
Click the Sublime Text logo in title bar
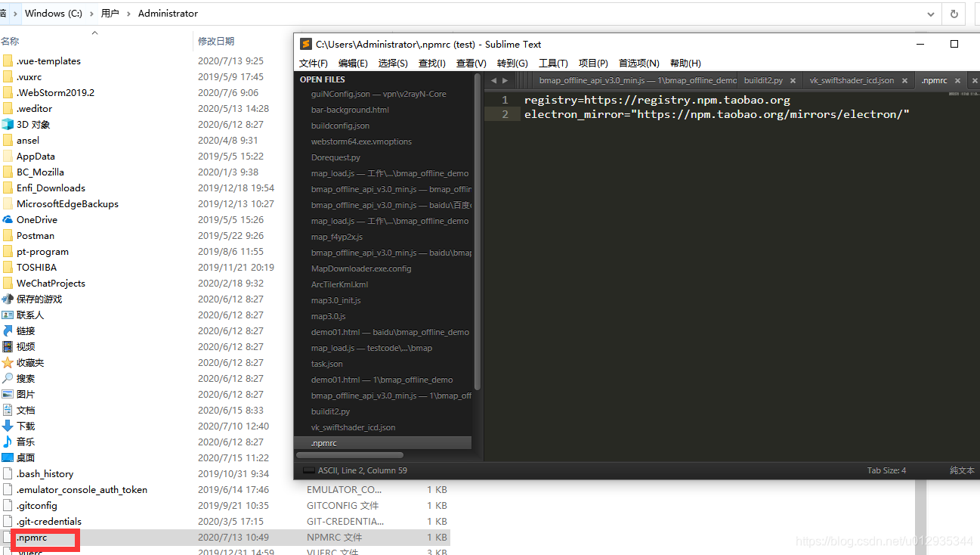(306, 44)
